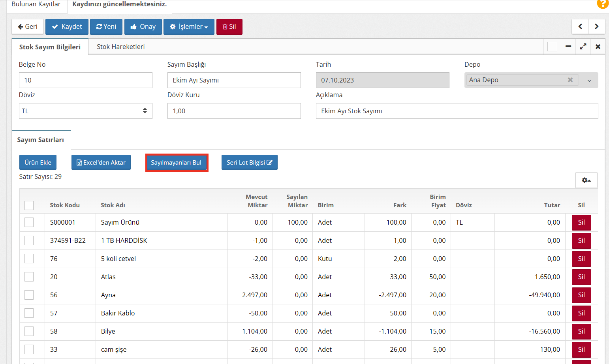Click the Sayılmayanları Bul button
The image size is (609, 364).
tap(176, 162)
